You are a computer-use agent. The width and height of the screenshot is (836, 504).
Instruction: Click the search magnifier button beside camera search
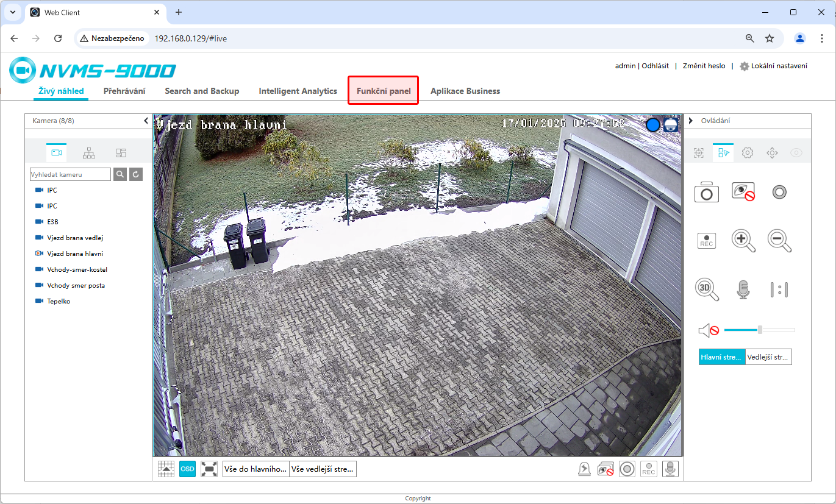(120, 174)
